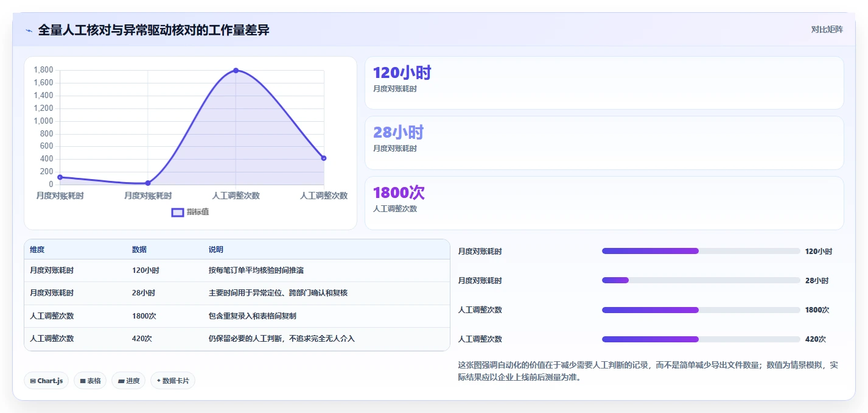Screen dimensions: 868x413
Task: Click the progress bar labeled 420次
Action: 701,339
